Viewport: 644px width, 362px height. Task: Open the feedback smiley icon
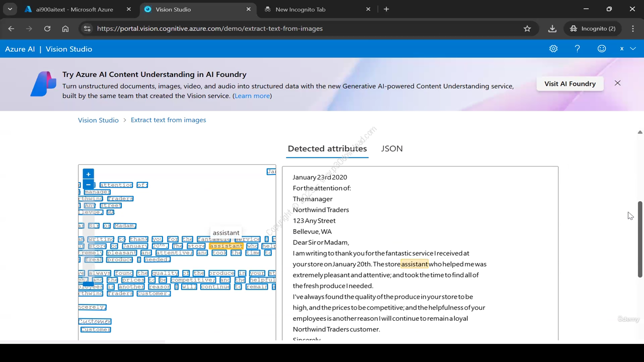pyautogui.click(x=602, y=49)
